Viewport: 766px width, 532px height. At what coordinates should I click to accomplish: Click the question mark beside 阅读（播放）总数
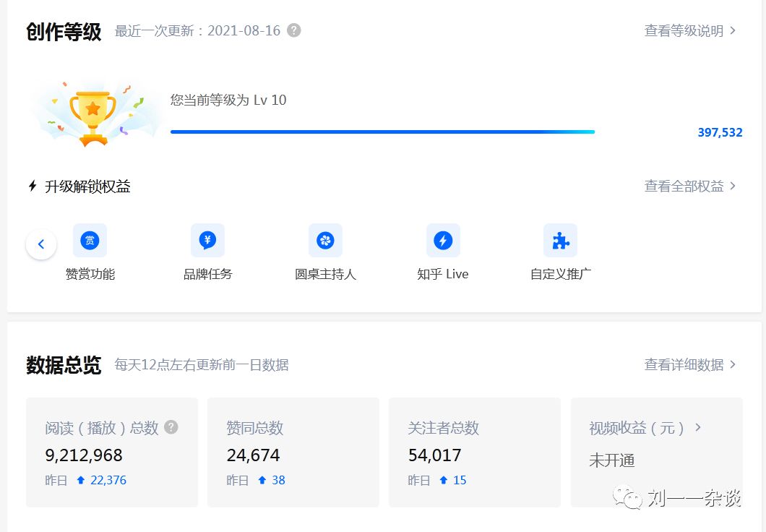[171, 427]
